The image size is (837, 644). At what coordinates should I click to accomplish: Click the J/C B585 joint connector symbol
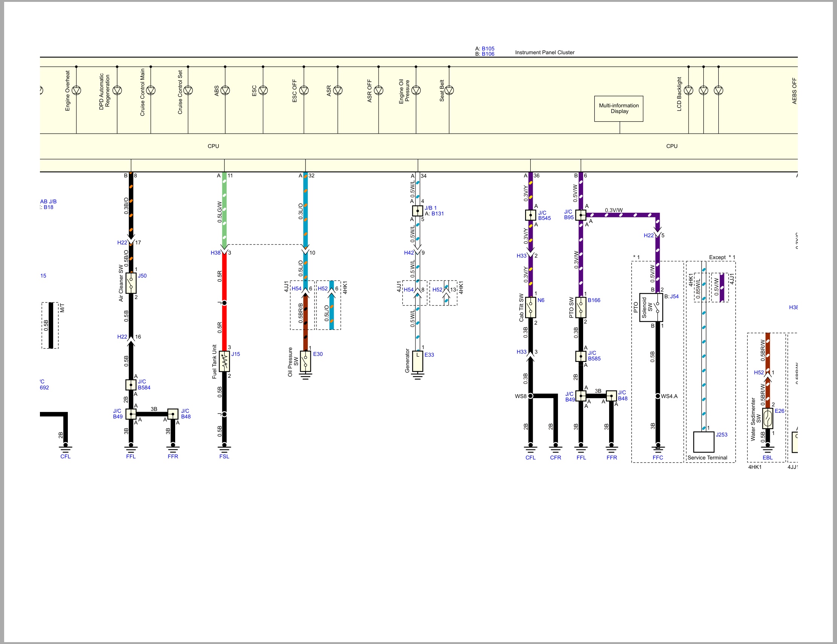point(581,356)
